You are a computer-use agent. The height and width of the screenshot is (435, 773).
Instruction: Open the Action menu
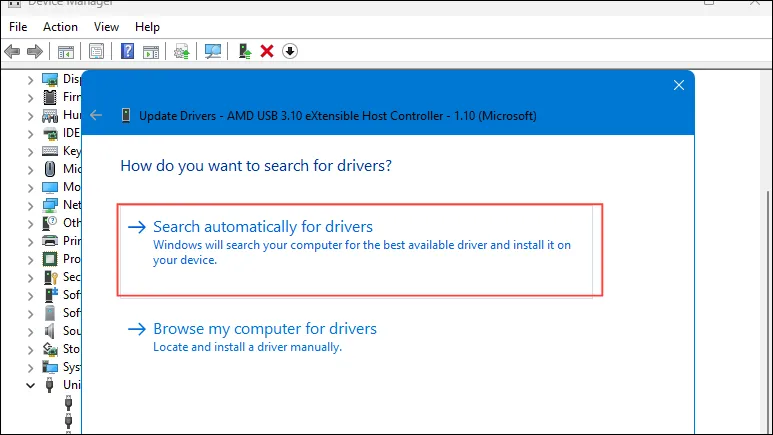(x=60, y=27)
